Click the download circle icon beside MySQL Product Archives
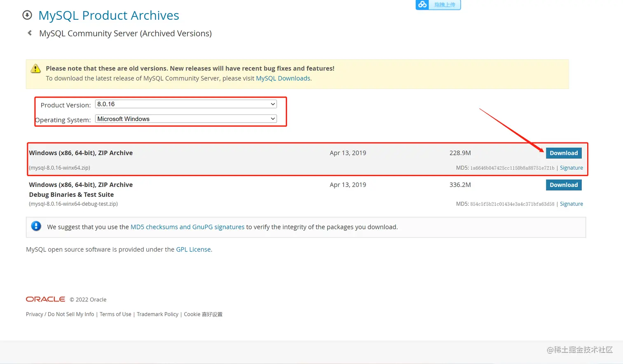 coord(27,15)
